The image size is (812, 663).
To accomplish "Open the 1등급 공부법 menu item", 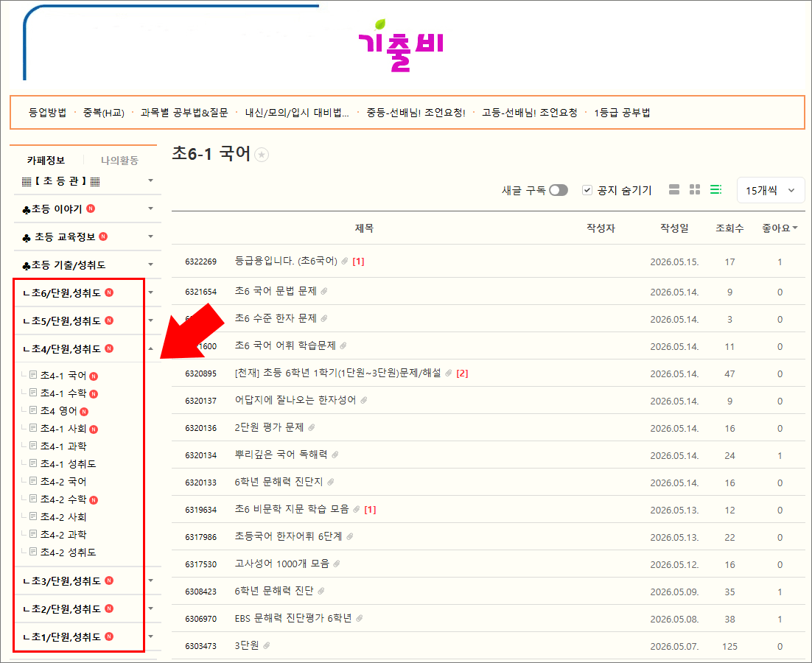I will [x=622, y=113].
